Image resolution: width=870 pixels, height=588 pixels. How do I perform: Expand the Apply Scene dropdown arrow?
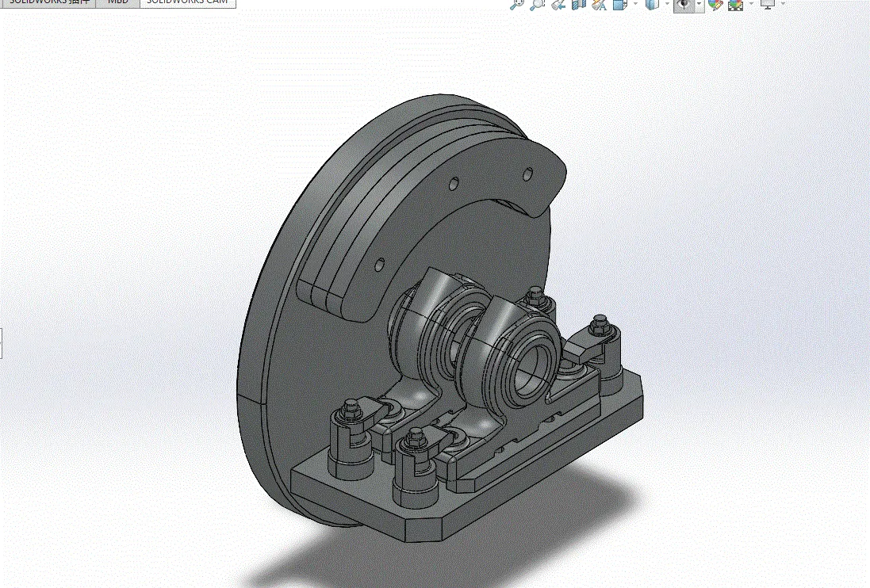coord(751,4)
